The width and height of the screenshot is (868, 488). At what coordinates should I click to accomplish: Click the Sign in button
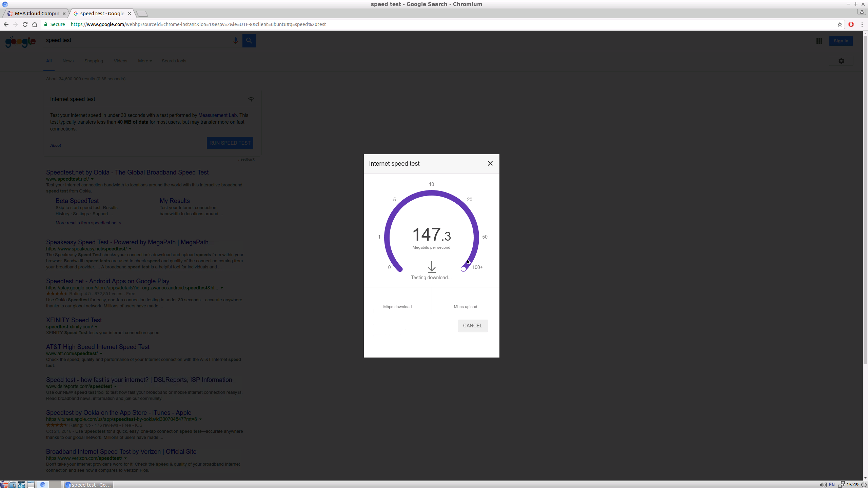pyautogui.click(x=841, y=41)
